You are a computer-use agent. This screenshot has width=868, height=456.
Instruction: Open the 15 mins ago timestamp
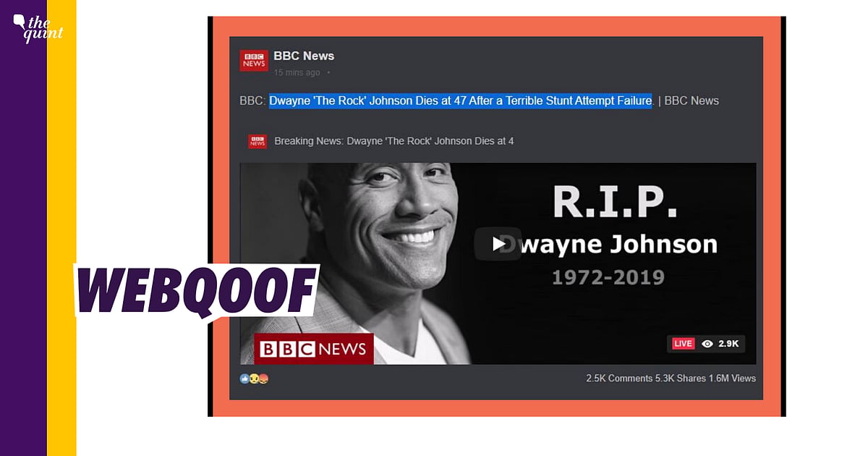click(x=297, y=72)
